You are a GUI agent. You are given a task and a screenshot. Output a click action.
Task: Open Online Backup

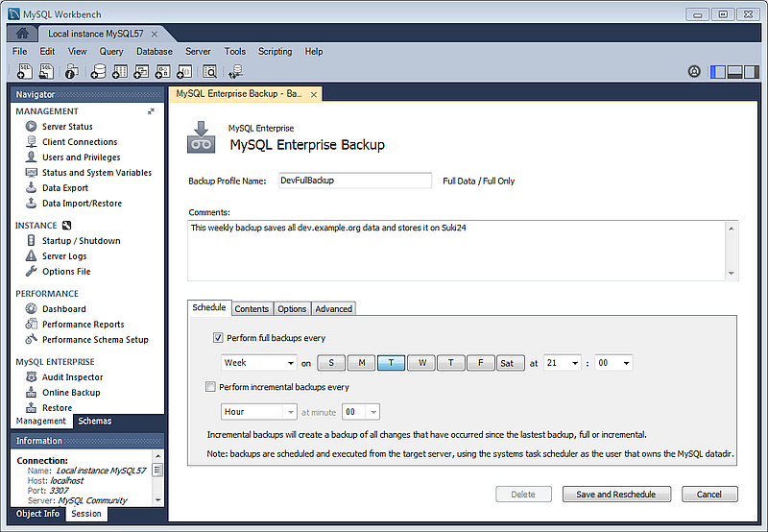71,393
